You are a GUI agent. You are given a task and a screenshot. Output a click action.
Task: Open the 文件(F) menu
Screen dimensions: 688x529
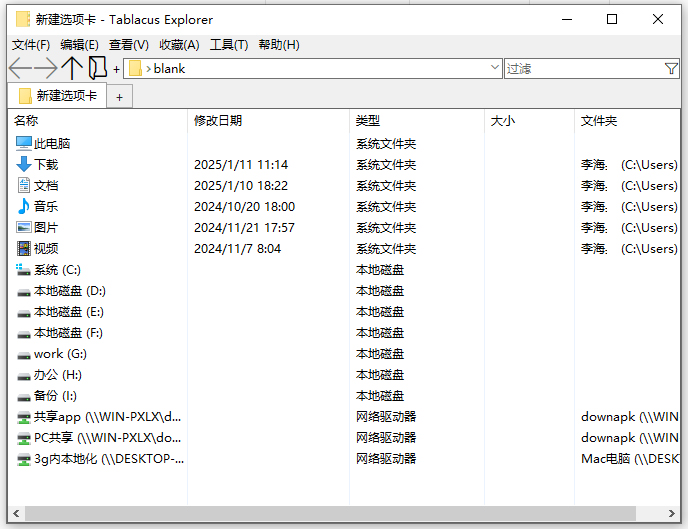point(31,45)
